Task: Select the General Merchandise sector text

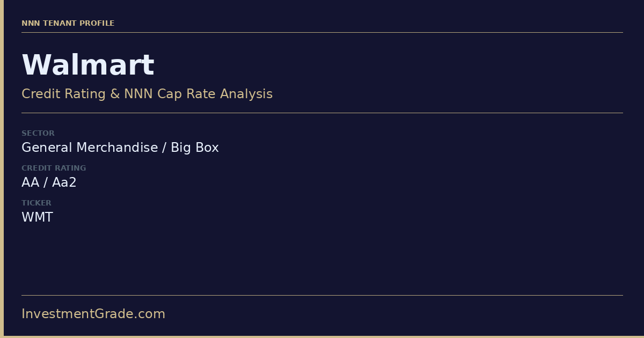Action: pos(90,148)
